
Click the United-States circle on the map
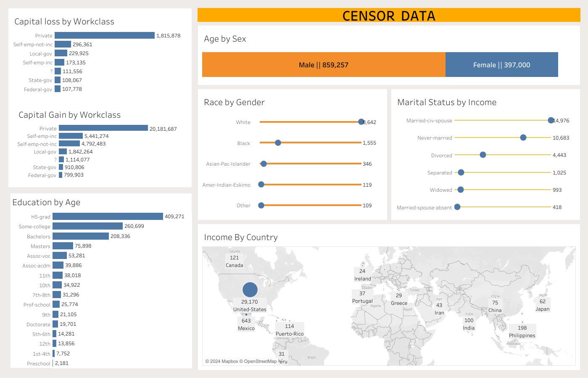(250, 290)
